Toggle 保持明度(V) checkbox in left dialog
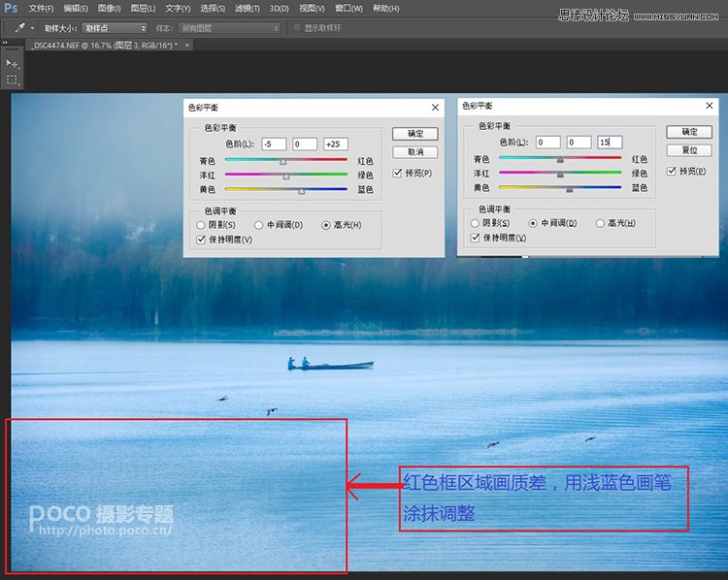728x580 pixels. (x=201, y=240)
